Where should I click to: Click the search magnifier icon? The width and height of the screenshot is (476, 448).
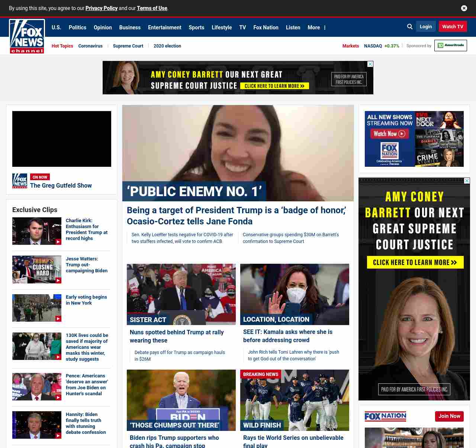(409, 27)
